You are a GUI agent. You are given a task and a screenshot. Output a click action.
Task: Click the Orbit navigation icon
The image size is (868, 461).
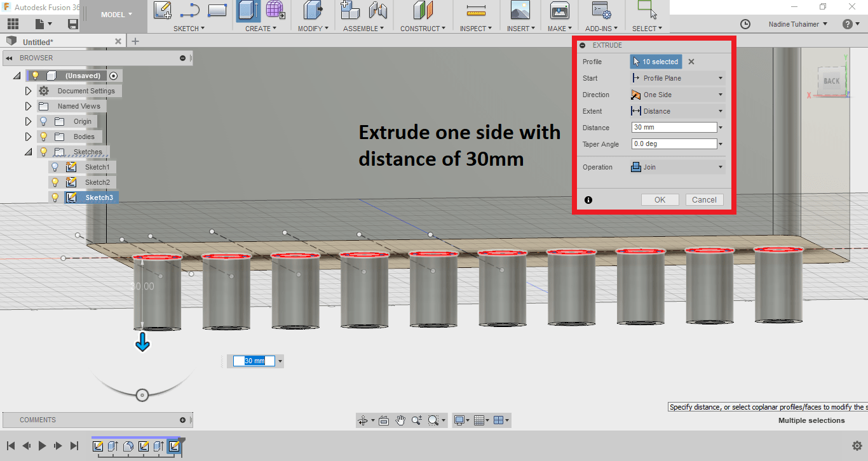coord(363,420)
